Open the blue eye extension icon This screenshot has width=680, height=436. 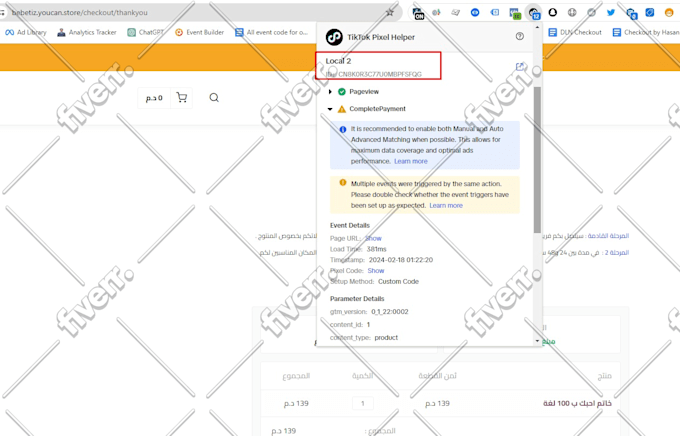click(475, 13)
